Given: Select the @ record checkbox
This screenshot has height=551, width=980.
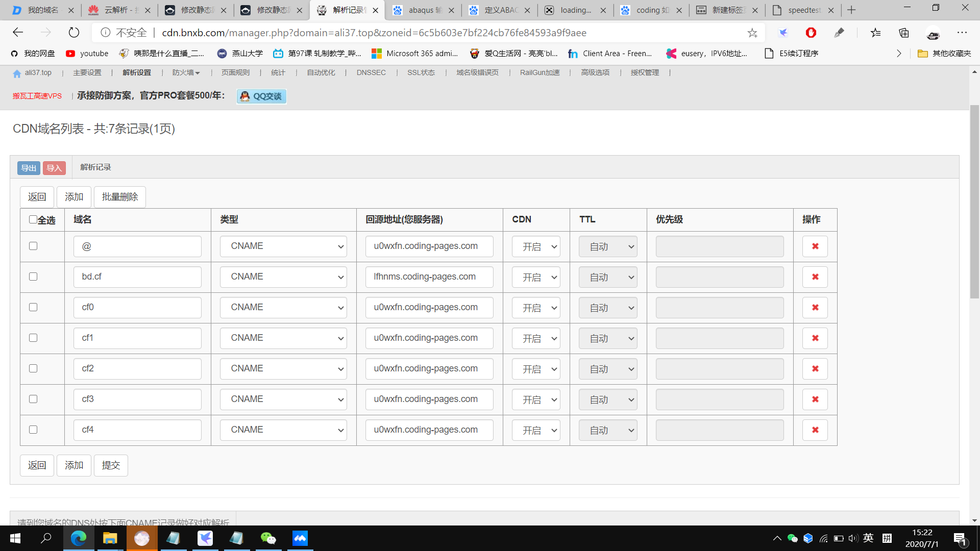Looking at the screenshot, I should click(33, 246).
